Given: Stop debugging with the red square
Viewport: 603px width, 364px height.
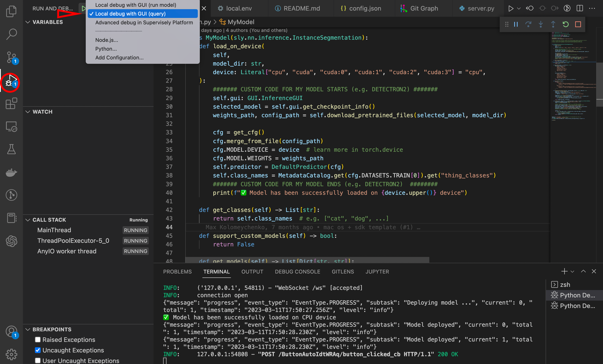Looking at the screenshot, I should coord(578,24).
